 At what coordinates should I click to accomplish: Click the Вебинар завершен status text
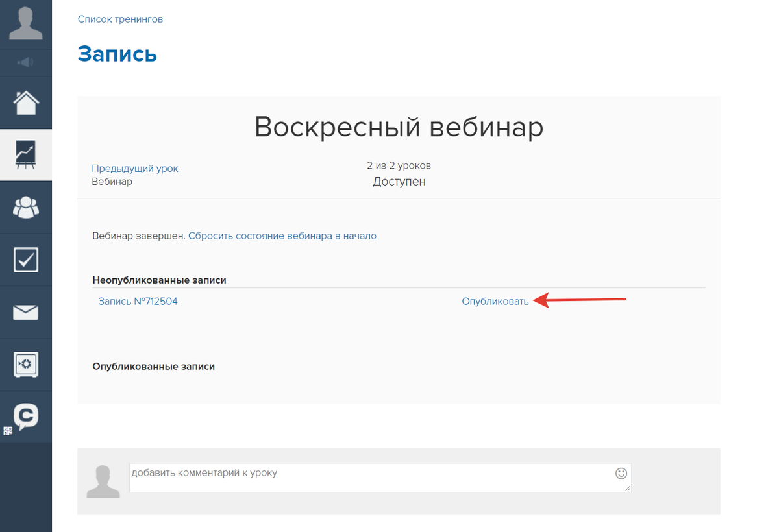tap(139, 236)
